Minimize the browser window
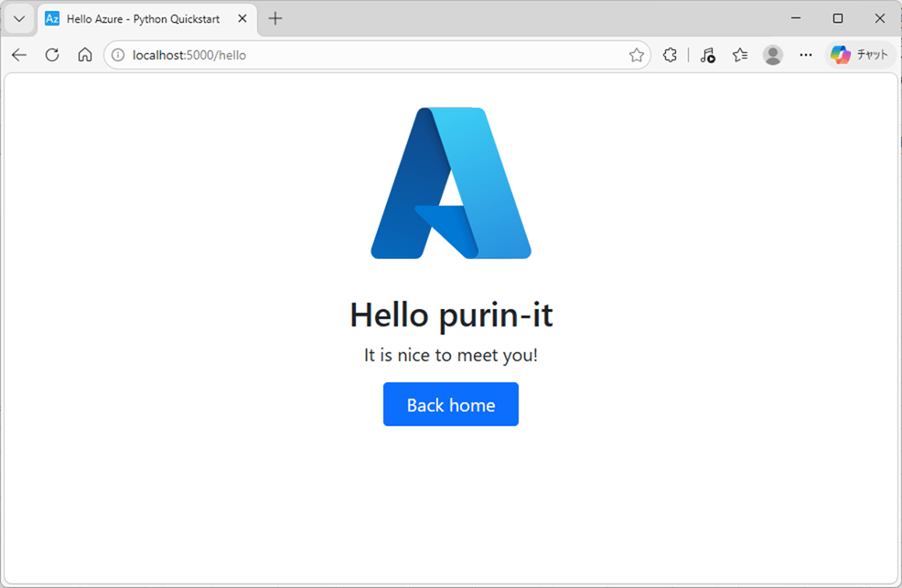The height and width of the screenshot is (588, 902). click(x=795, y=18)
